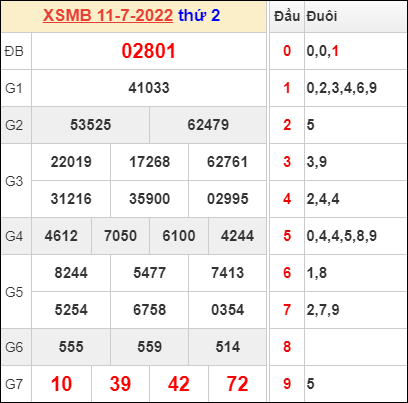
Task: Click G5 number 0354
Action: [228, 310]
